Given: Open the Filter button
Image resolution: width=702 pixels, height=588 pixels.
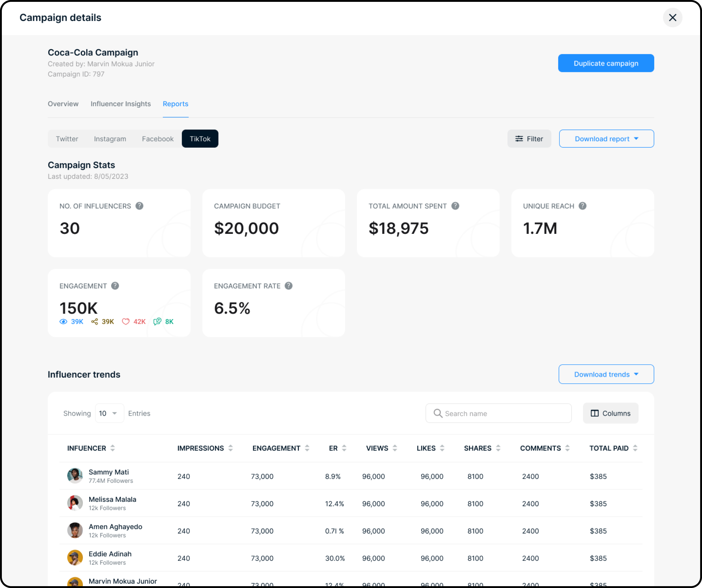Looking at the screenshot, I should (529, 139).
